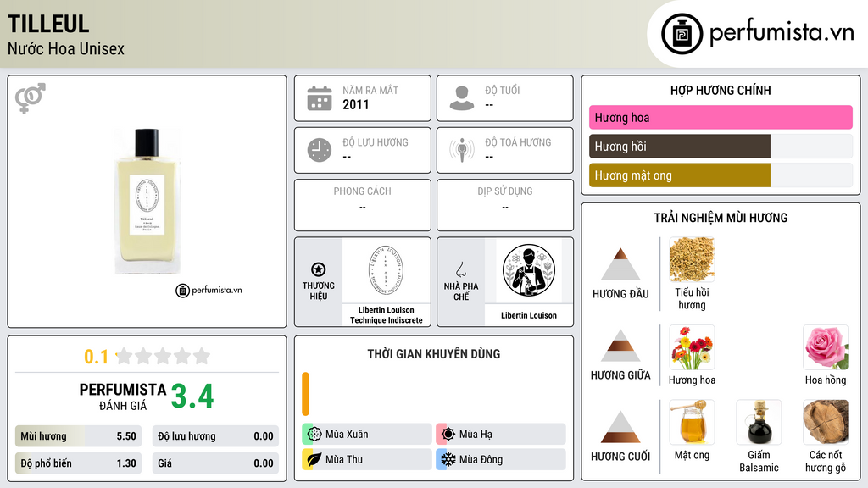
Task: Click the Perfumista rating score 3.4
Action: click(192, 396)
